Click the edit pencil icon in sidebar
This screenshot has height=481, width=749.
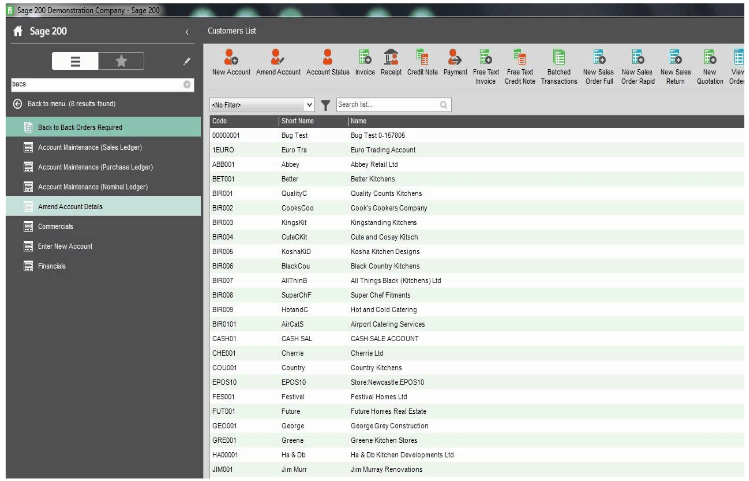(x=186, y=61)
